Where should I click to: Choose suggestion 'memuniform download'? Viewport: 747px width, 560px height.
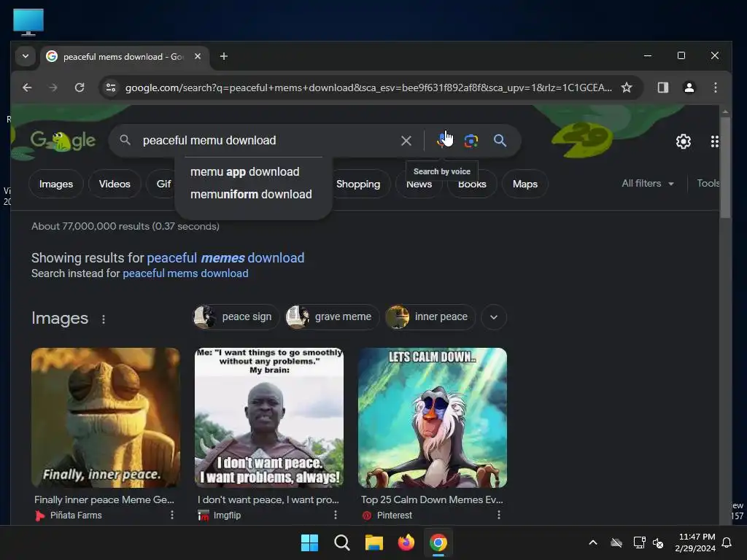coord(251,194)
